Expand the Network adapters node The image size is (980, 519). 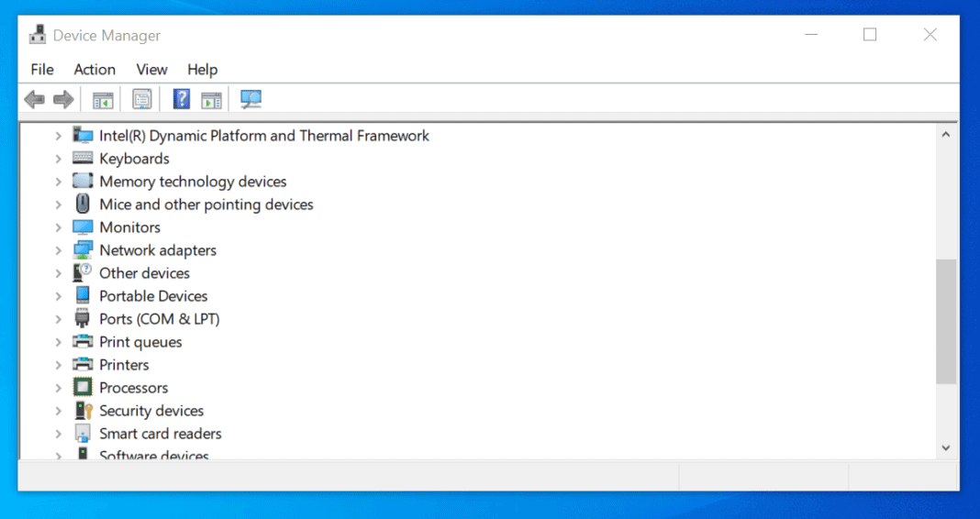(58, 250)
